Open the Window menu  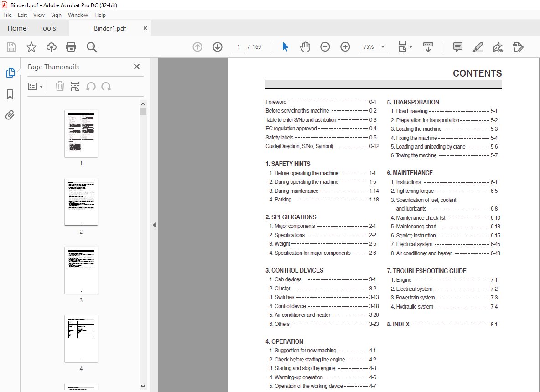[78, 15]
